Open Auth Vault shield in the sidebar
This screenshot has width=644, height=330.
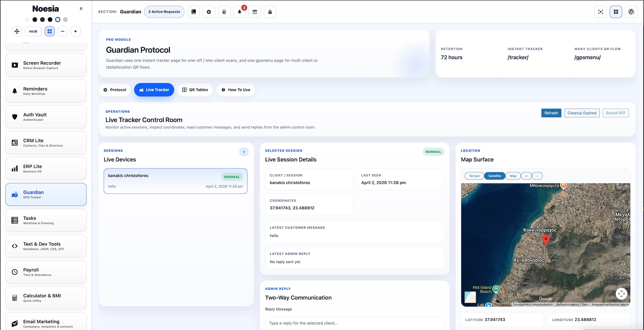(46, 117)
